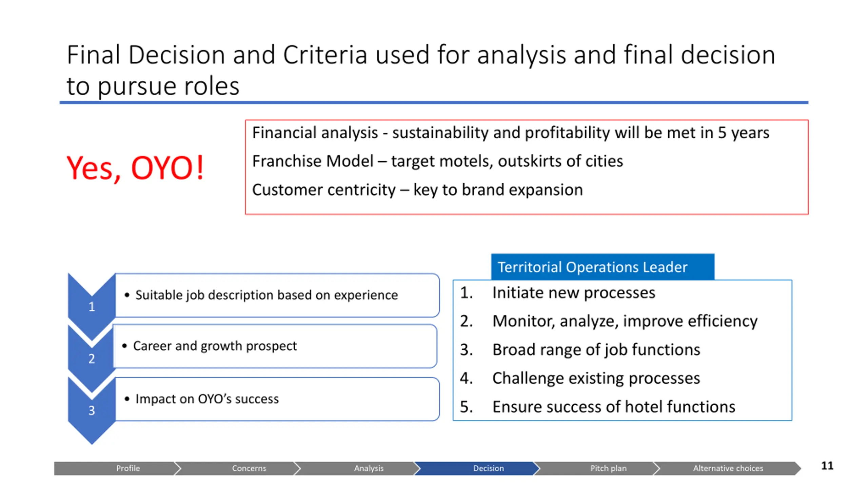The height and width of the screenshot is (488, 868).
Task: Click 'Broad range of job functions' item
Action: click(579, 349)
